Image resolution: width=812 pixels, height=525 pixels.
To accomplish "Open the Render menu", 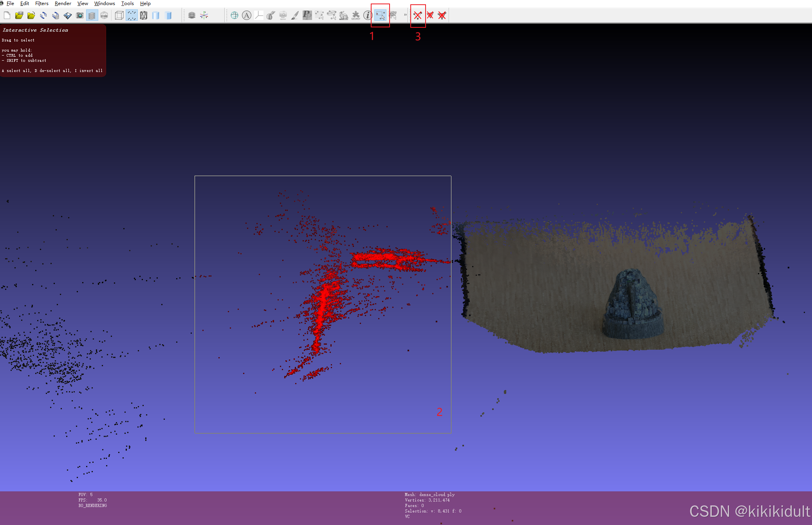I will (63, 4).
